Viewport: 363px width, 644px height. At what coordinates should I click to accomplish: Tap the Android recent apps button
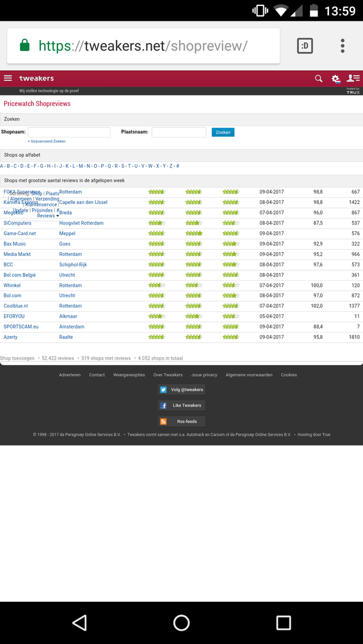pyautogui.click(x=283, y=623)
